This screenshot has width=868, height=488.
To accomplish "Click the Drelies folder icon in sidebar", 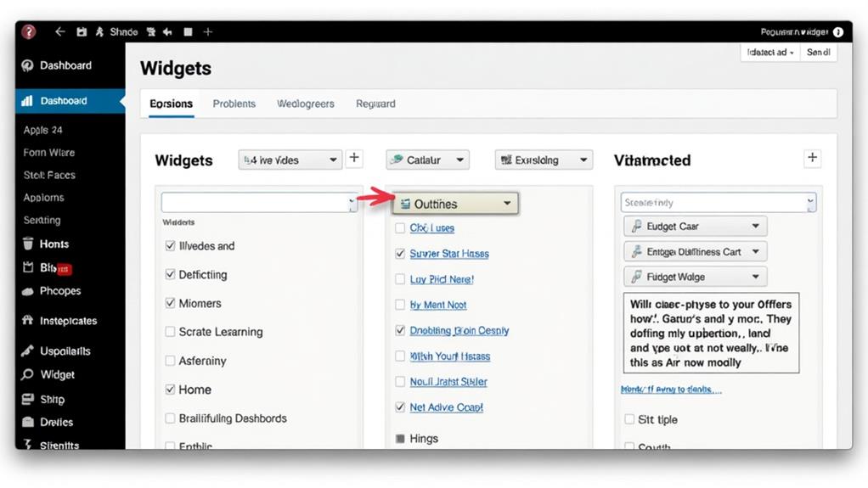I will click(x=28, y=422).
